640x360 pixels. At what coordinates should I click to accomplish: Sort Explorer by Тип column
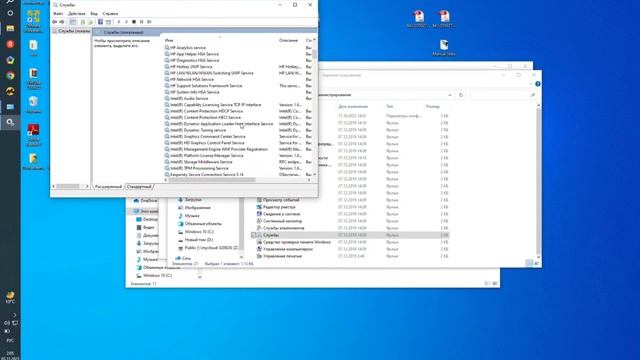[390, 107]
